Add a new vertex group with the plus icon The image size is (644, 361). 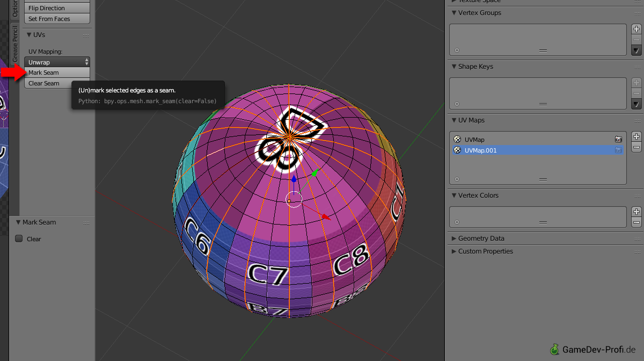point(638,28)
